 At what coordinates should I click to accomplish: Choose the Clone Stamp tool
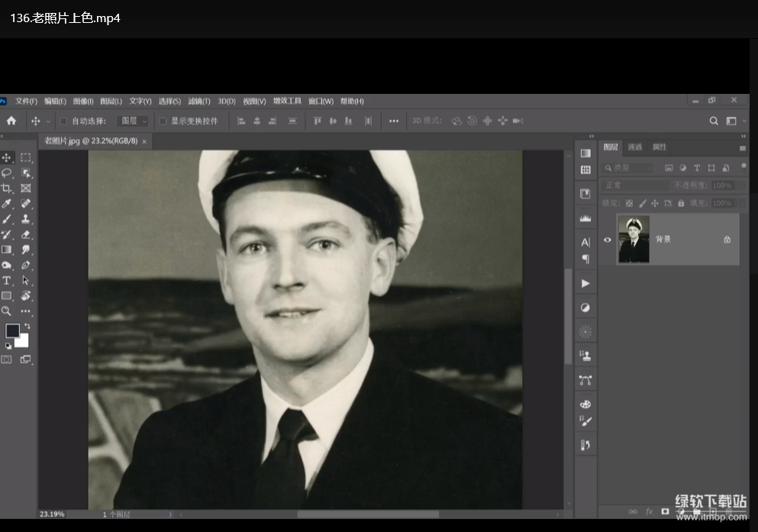coord(25,219)
